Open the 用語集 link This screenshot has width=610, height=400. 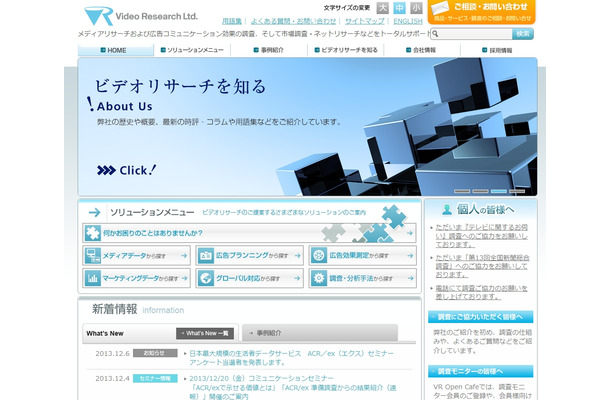[232, 21]
